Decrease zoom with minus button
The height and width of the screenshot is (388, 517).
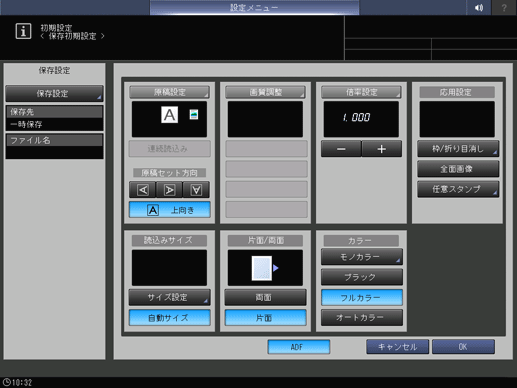coord(341,149)
